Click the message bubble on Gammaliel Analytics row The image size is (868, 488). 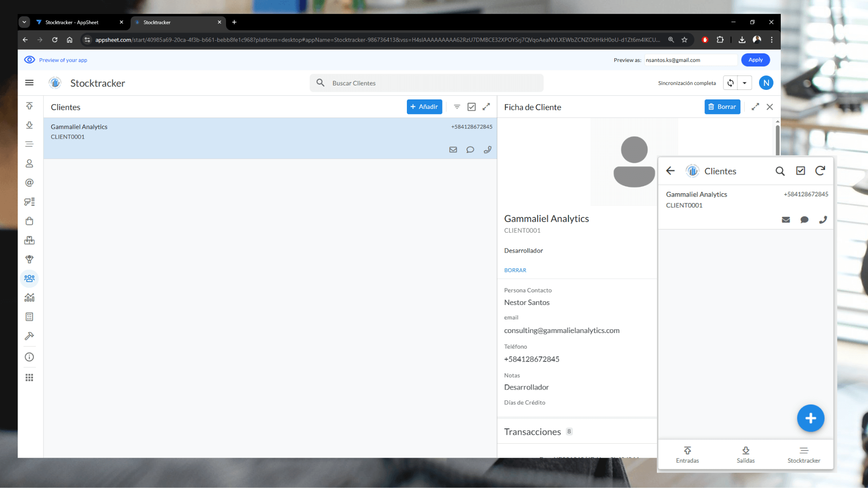click(x=470, y=150)
